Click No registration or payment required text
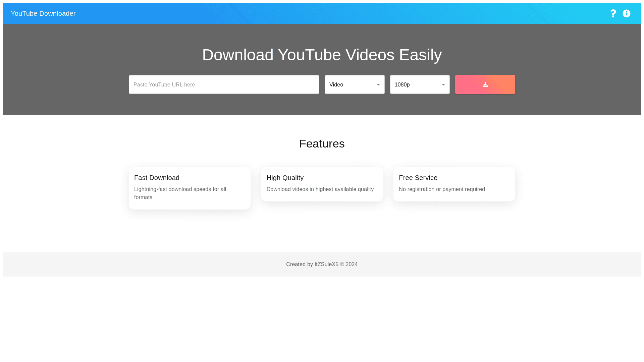This screenshot has width=644, height=362. point(442,189)
